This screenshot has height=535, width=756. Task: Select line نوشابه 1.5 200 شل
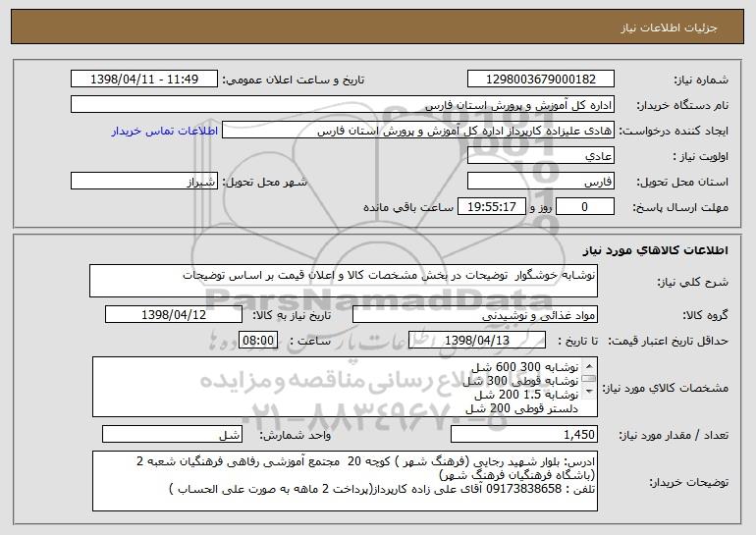click(526, 396)
